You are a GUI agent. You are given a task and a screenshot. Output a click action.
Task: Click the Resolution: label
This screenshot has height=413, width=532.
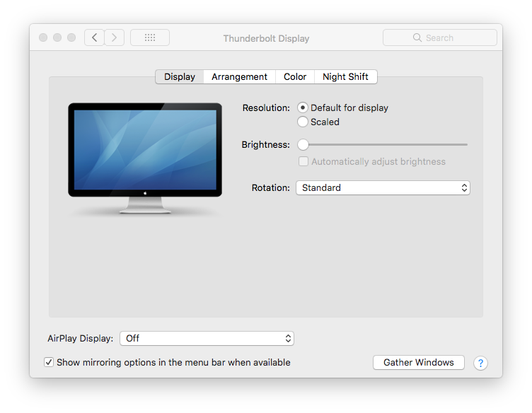[x=266, y=107]
